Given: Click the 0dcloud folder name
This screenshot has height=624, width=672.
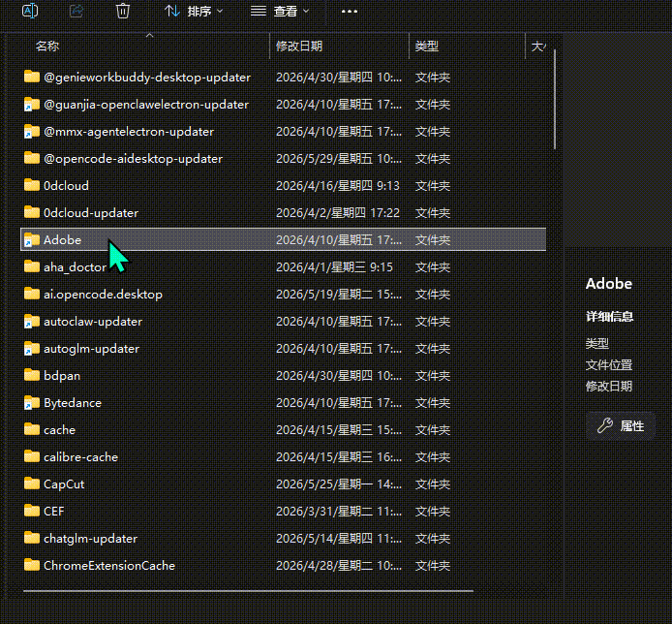Looking at the screenshot, I should point(66,186).
